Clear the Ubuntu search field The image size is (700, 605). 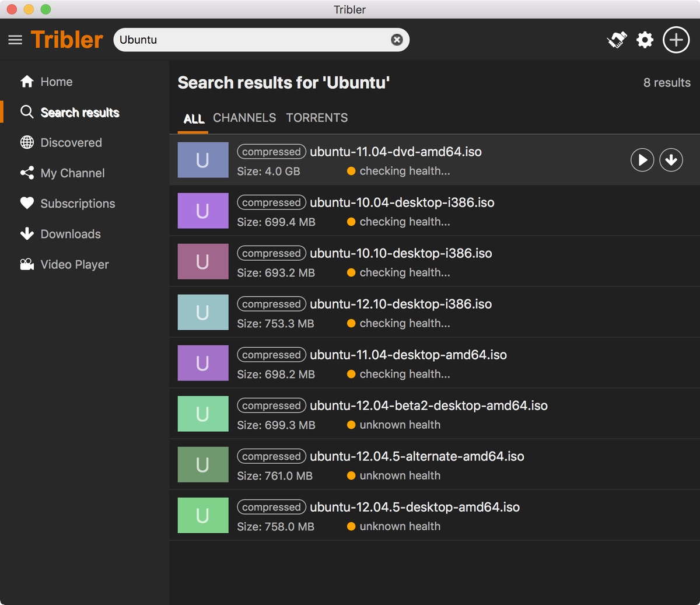pos(397,40)
